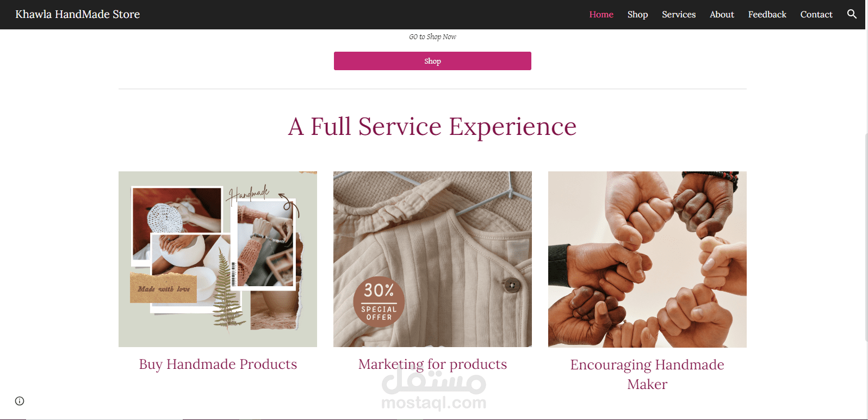Click the Buy Handmade Products heading
The height and width of the screenshot is (420, 868).
click(x=218, y=364)
